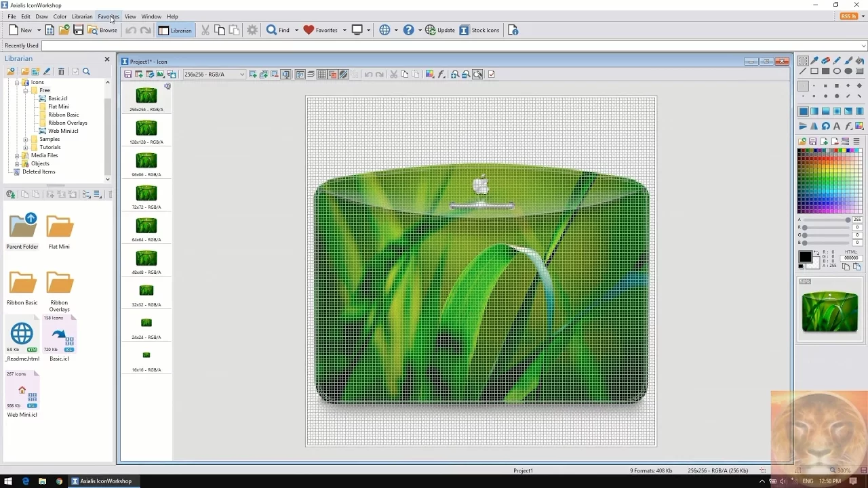Collapse the Icons tree node
This screenshot has width=868, height=488.
pos(17,82)
